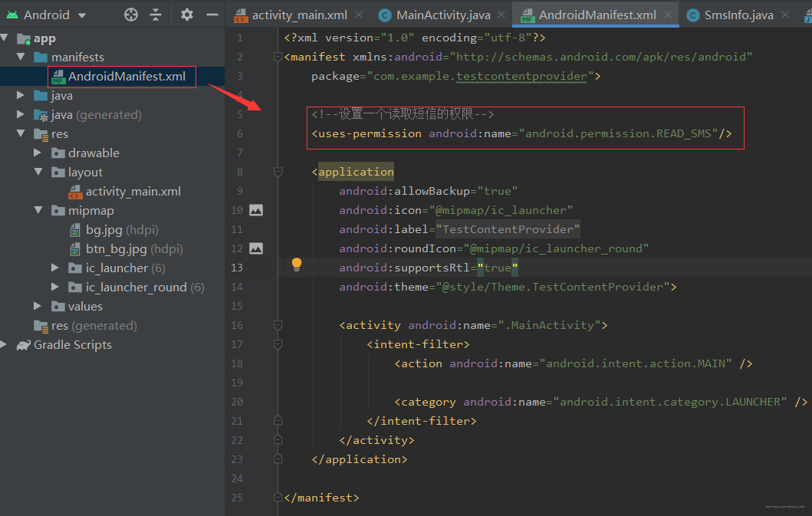This screenshot has width=812, height=516.
Task: Select the res (generated) node
Action: (x=94, y=325)
